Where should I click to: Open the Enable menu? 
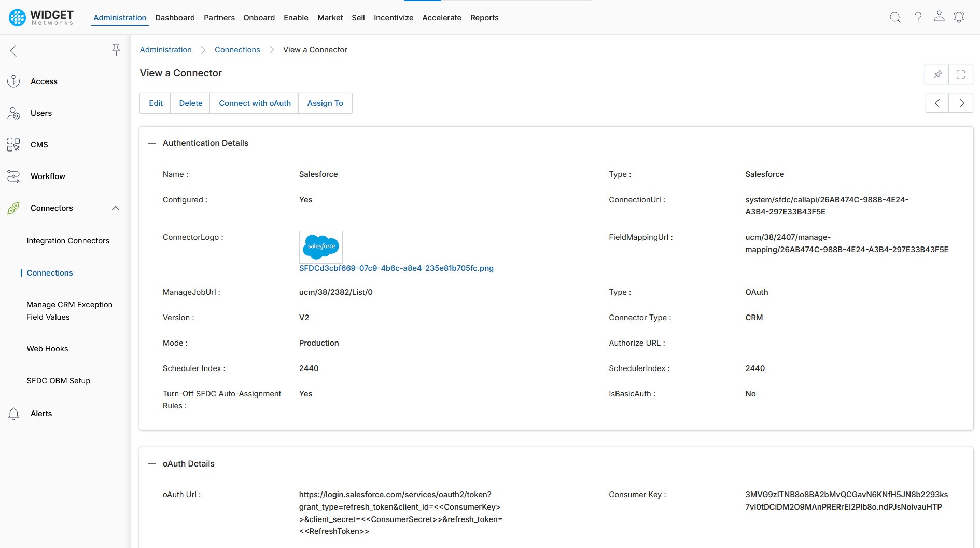pyautogui.click(x=296, y=18)
